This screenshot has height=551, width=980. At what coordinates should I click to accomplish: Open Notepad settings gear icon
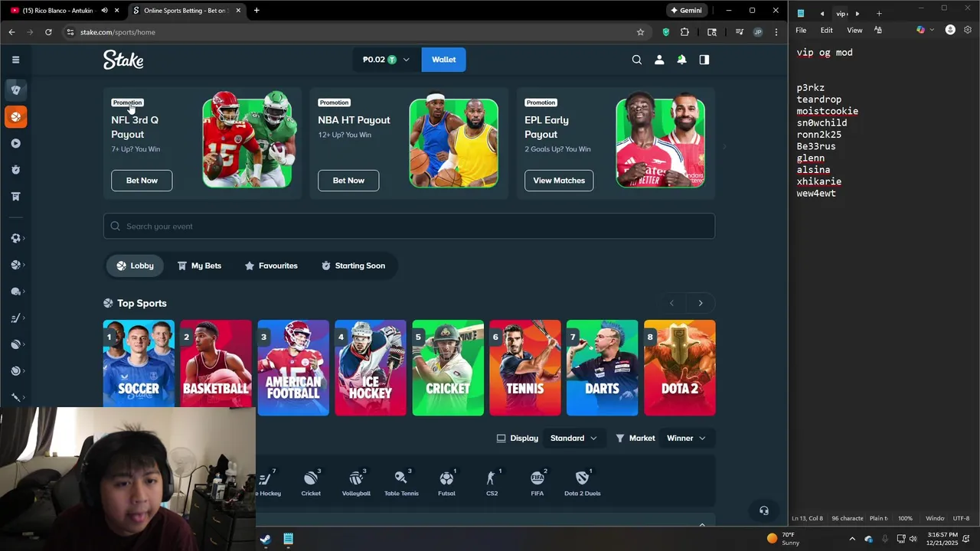968,30
